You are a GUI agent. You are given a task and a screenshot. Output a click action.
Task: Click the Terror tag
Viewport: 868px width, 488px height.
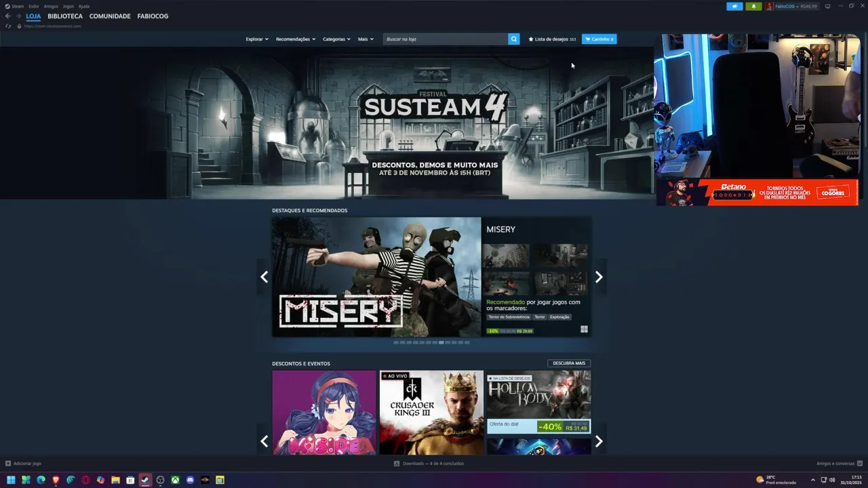click(540, 317)
